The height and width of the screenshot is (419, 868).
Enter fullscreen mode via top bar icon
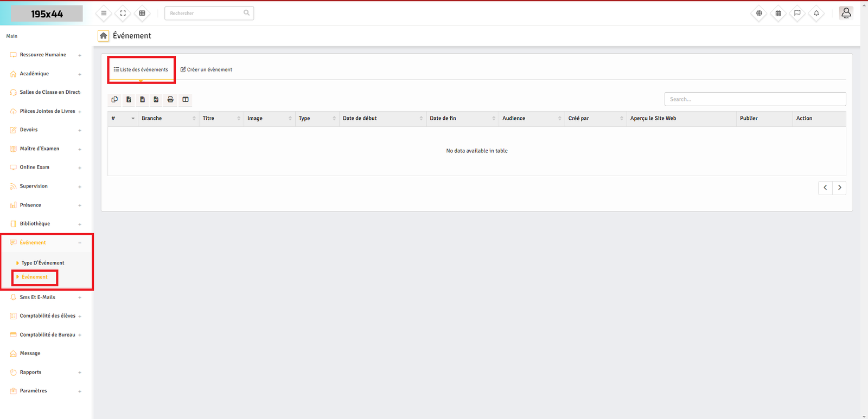click(x=123, y=13)
